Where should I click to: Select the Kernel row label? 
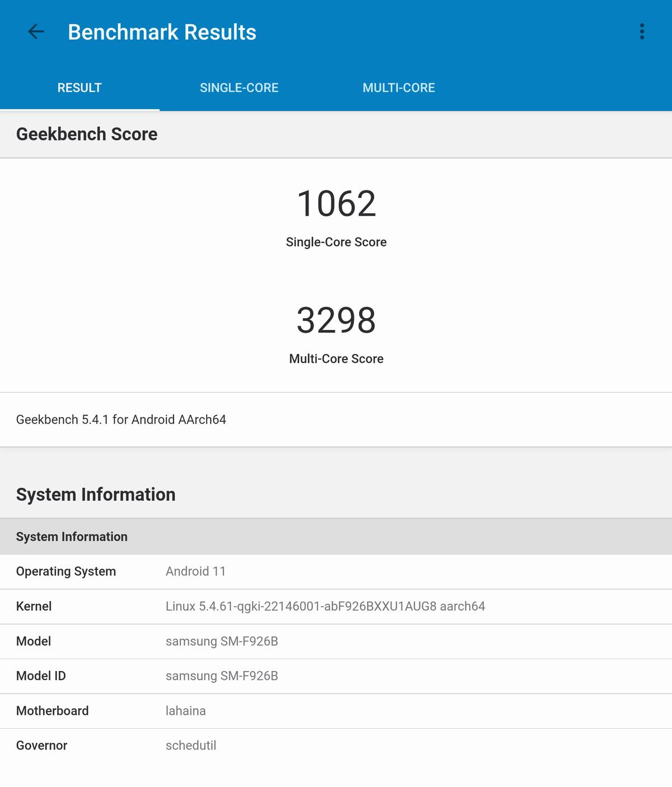click(34, 606)
